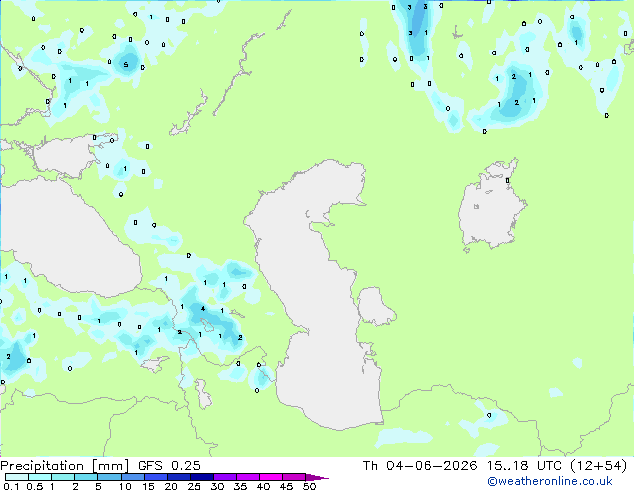Click the 10–15 mm legend swatch
634x490 pixels.
(132, 477)
